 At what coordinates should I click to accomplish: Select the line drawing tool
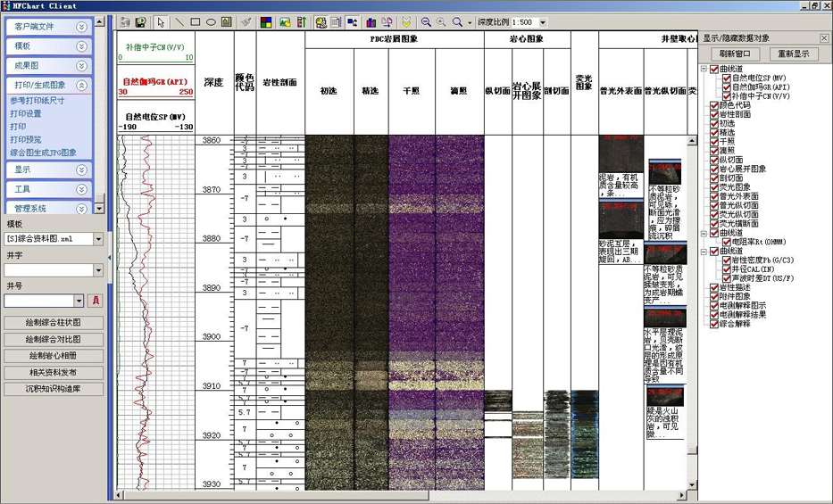[179, 22]
